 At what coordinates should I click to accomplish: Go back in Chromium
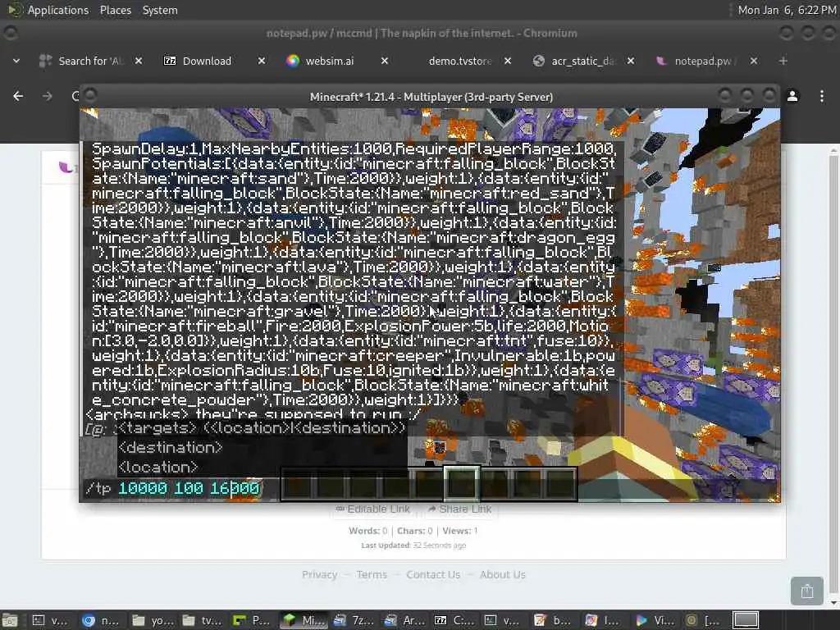point(18,96)
